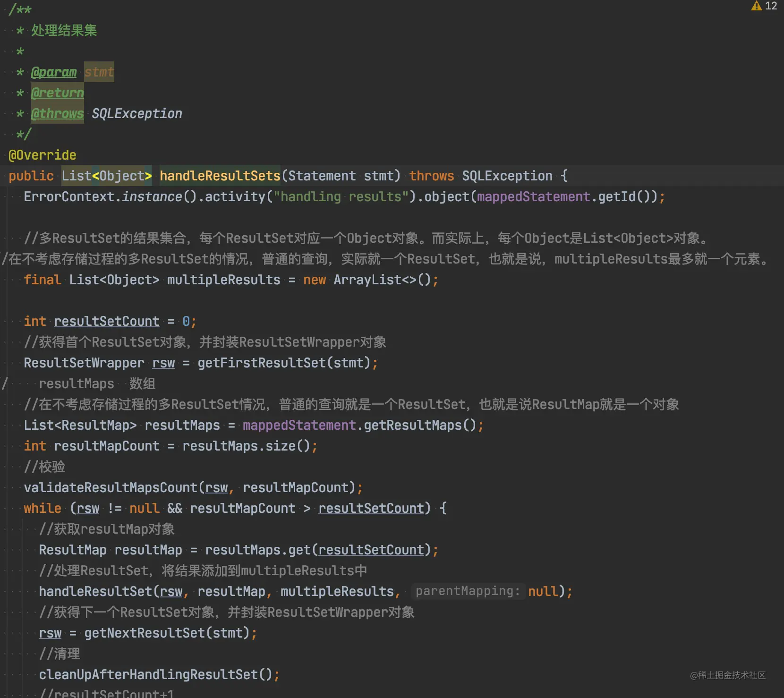Click the @param javadoc tag
Viewport: 784px width, 698px height.
(54, 72)
